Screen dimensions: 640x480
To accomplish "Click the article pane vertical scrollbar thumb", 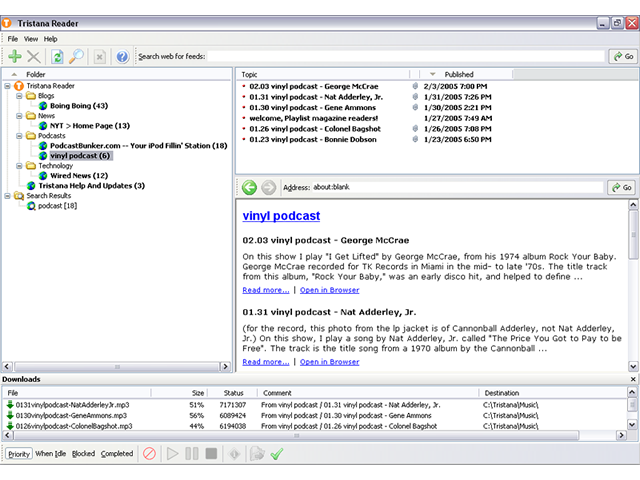I will click(x=633, y=234).
